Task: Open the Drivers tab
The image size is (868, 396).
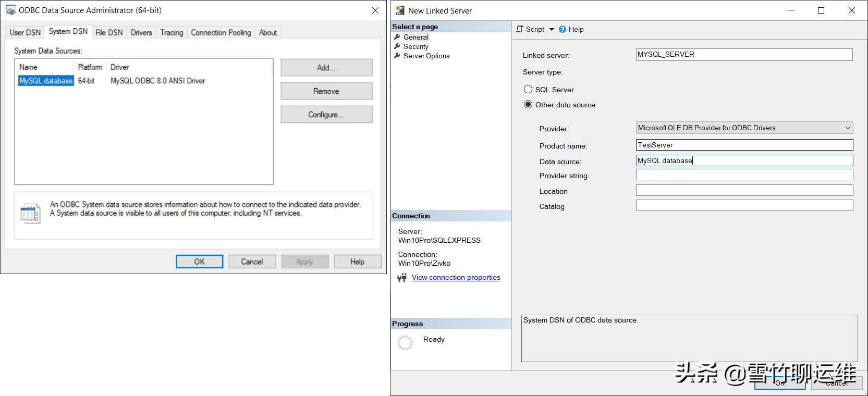Action: click(141, 32)
